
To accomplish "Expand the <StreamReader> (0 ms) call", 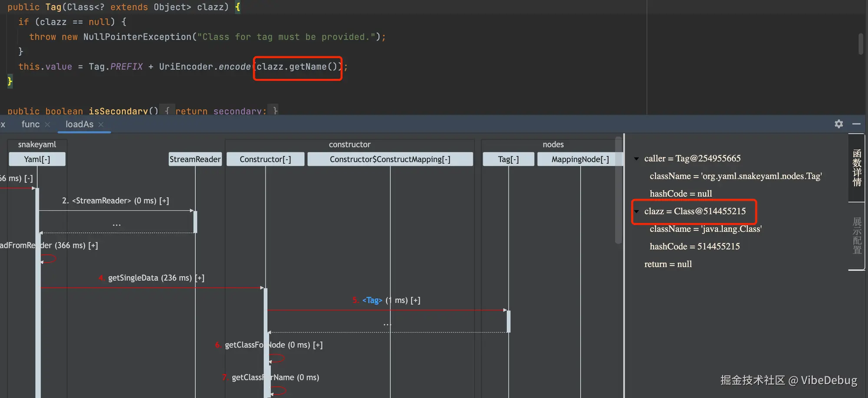I will click(164, 201).
